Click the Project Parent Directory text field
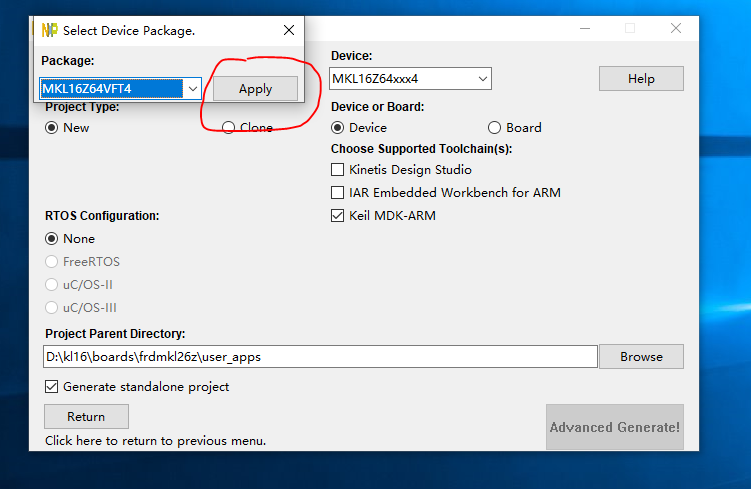 tap(320, 357)
